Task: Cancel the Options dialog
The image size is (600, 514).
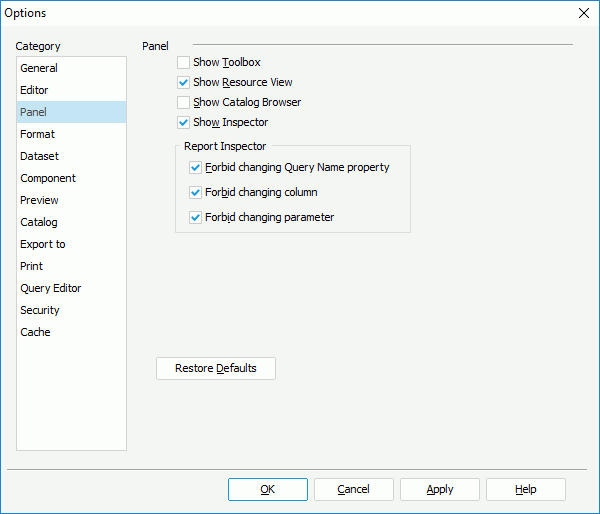Action: click(x=354, y=489)
